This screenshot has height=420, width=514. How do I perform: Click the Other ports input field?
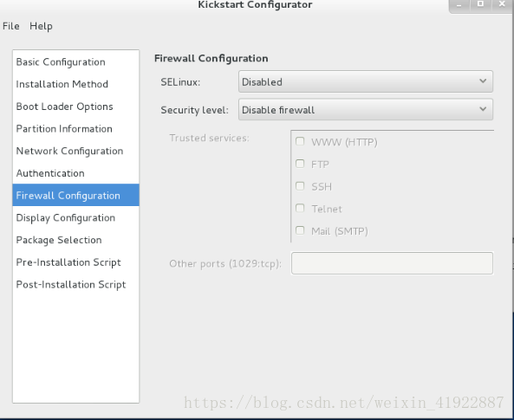pyautogui.click(x=392, y=263)
